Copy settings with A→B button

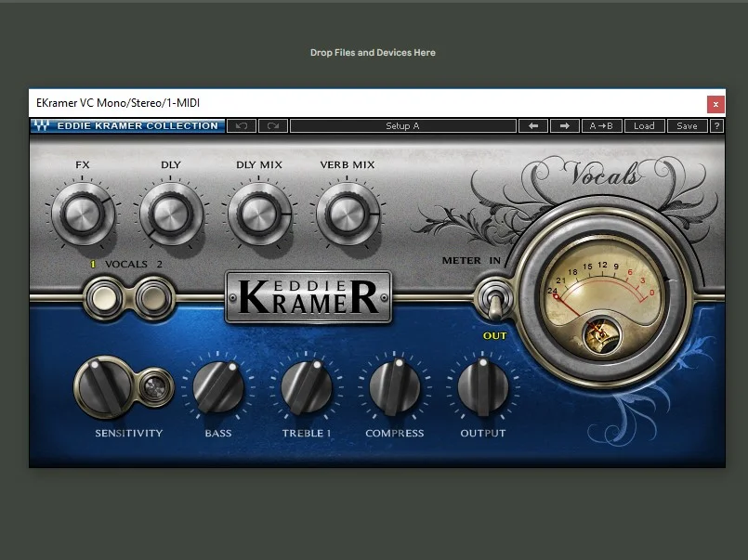click(601, 125)
